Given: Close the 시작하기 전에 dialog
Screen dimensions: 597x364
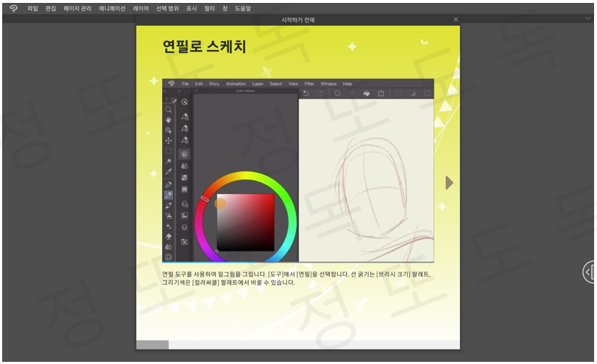Looking at the screenshot, I should [456, 19].
